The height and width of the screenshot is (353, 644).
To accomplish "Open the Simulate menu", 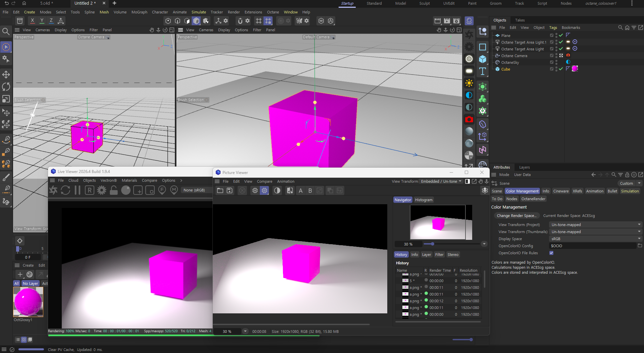I will click(199, 12).
